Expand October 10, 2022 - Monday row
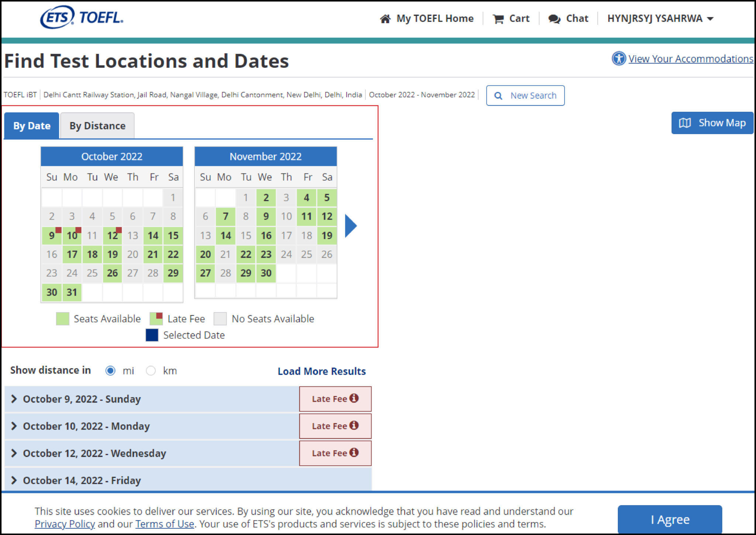The height and width of the screenshot is (535, 756). [x=152, y=426]
